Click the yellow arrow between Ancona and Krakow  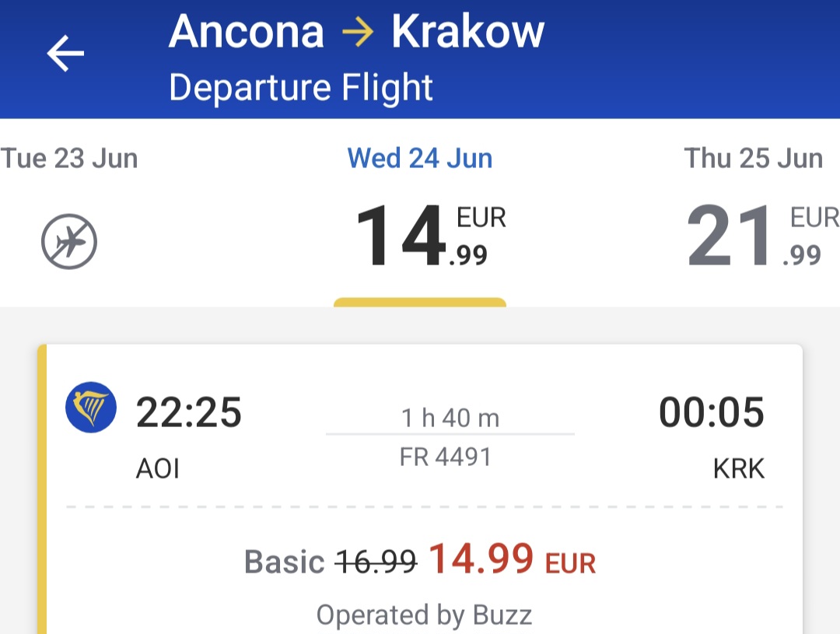[x=357, y=32]
